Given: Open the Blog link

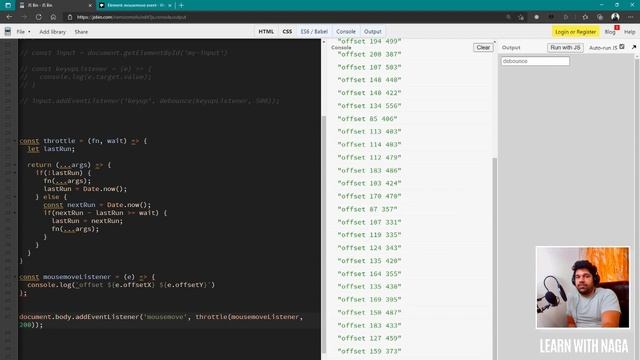Looking at the screenshot, I should point(610,31).
